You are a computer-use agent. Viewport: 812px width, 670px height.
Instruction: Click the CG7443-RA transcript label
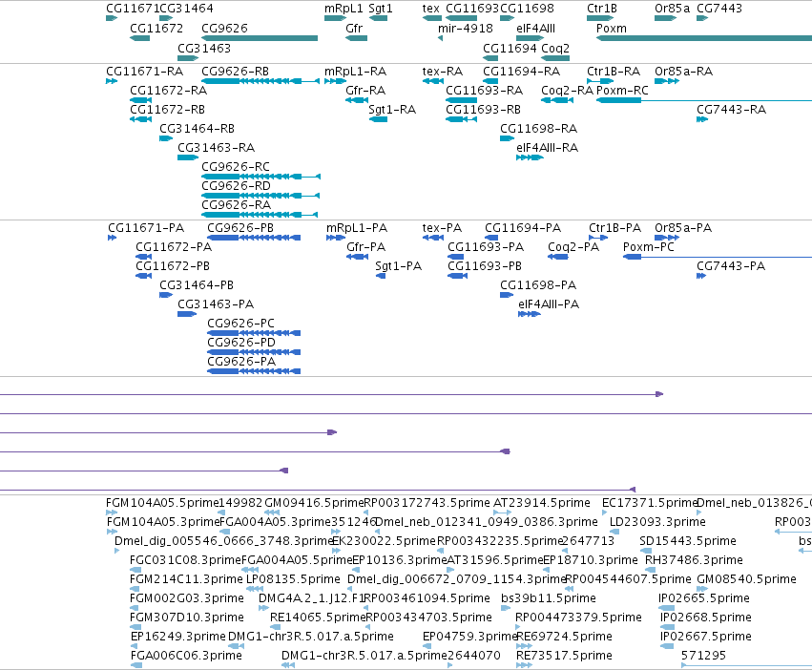(x=731, y=110)
